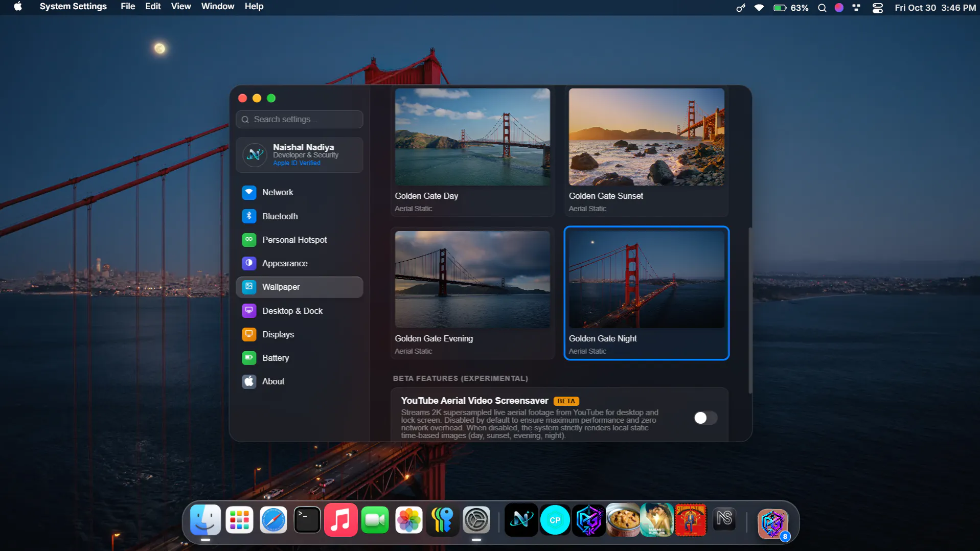
Task: Select the Golden Gate Night wallpaper
Action: (x=646, y=293)
